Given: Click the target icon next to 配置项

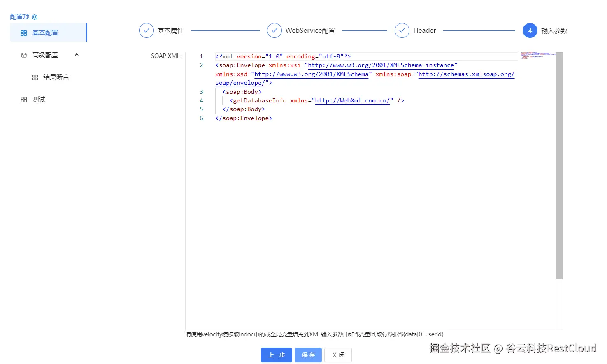Looking at the screenshot, I should pos(35,17).
